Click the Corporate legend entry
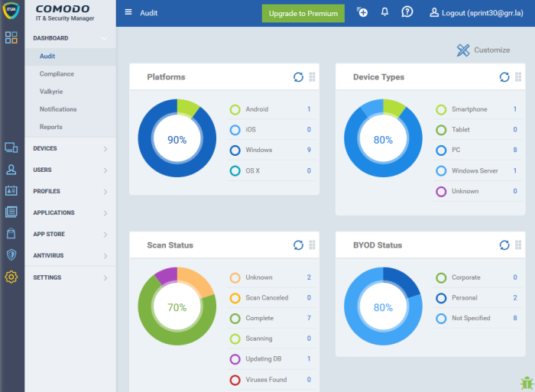The image size is (535, 392). 465,277
